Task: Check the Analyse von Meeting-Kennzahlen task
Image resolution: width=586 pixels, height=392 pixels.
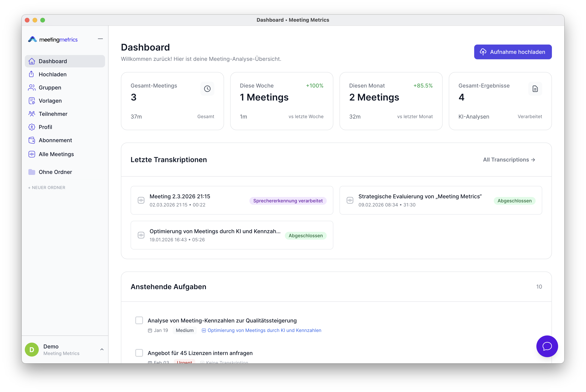Action: tap(139, 320)
